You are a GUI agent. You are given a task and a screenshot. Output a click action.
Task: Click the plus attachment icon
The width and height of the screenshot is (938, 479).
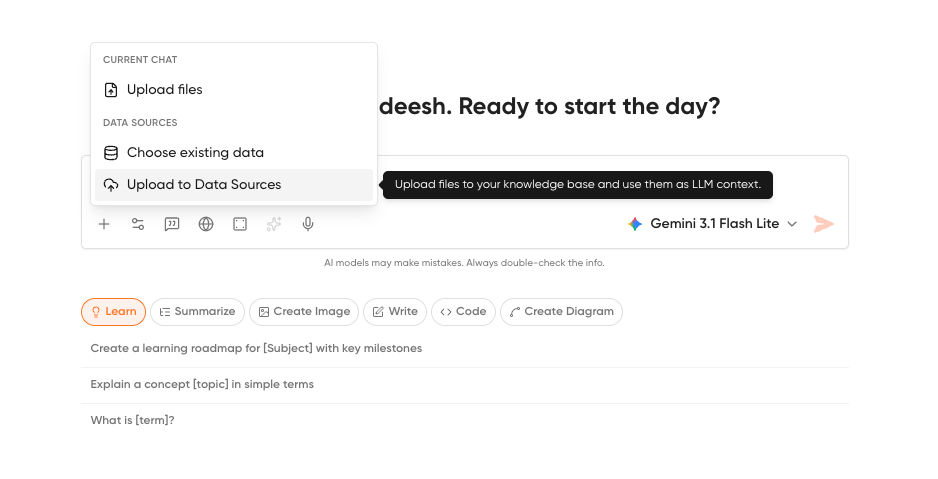(x=104, y=224)
